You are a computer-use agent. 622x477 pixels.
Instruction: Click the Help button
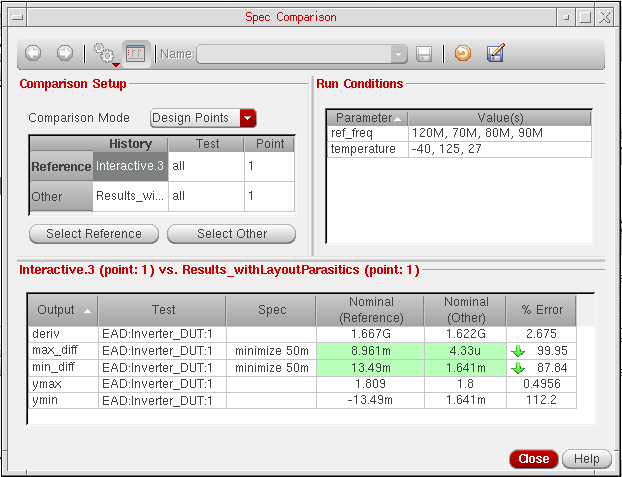pyautogui.click(x=586, y=459)
